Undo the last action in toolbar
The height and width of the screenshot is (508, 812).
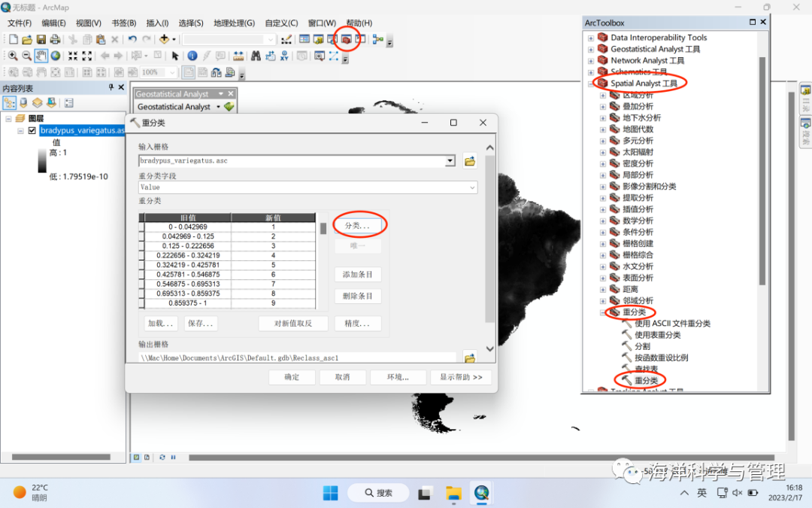coord(132,39)
